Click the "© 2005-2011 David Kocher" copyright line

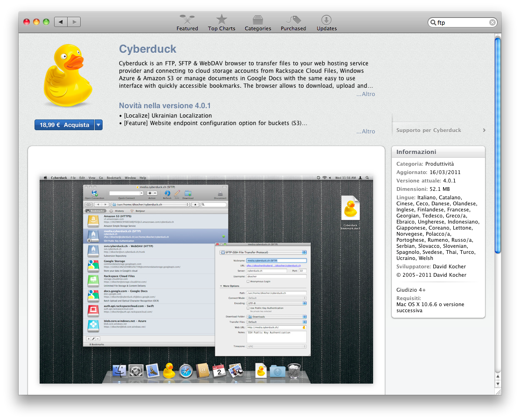[x=431, y=275]
